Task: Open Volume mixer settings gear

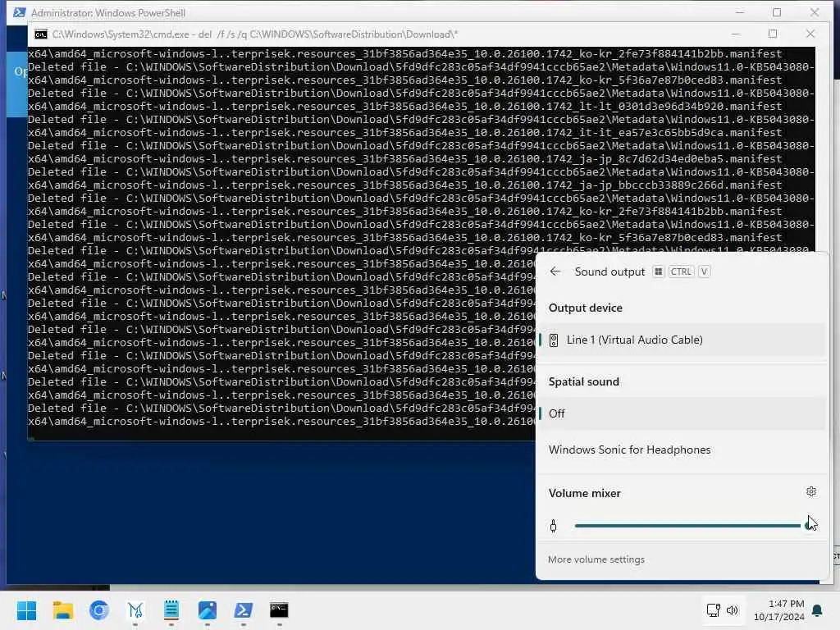Action: pyautogui.click(x=811, y=491)
